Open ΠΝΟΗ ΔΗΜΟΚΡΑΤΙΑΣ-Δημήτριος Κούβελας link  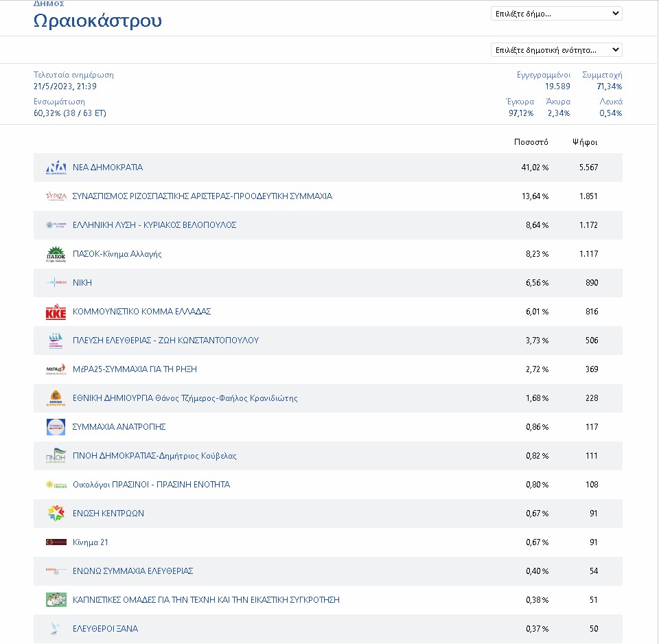(x=154, y=456)
